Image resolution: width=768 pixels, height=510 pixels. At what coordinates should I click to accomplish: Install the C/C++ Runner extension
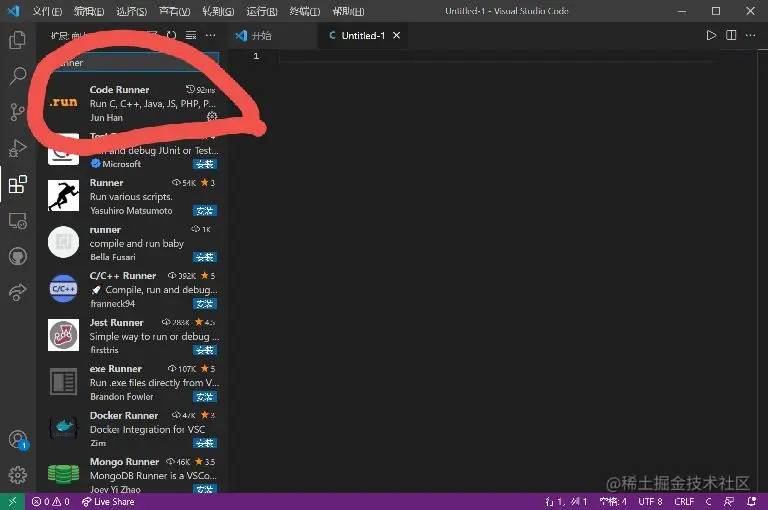[205, 303]
